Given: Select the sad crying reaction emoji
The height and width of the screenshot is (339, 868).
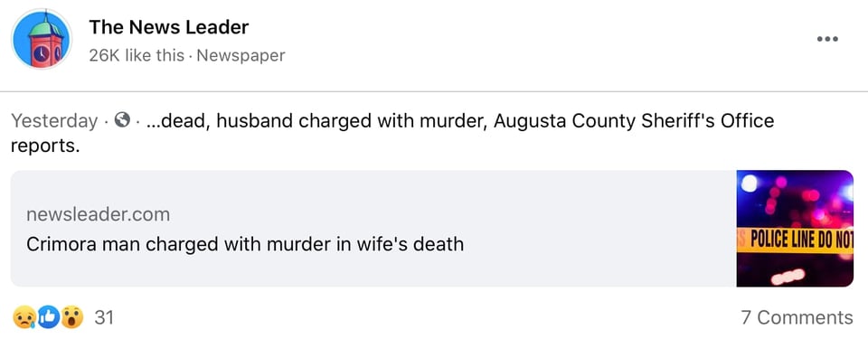Looking at the screenshot, I should [24, 317].
